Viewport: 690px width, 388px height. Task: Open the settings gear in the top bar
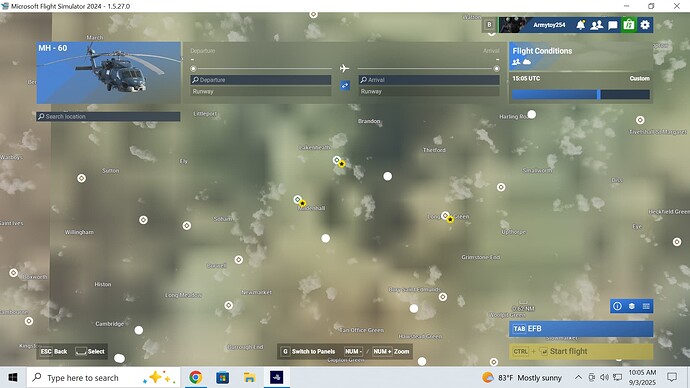645,25
